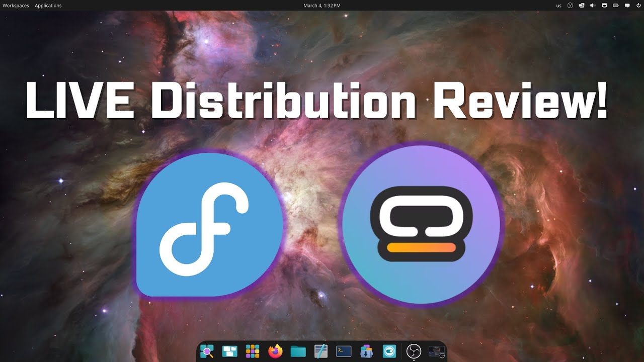Image resolution: width=644 pixels, height=362 pixels.
Task: Open the Applications menu in the top panel
Action: (x=48, y=6)
